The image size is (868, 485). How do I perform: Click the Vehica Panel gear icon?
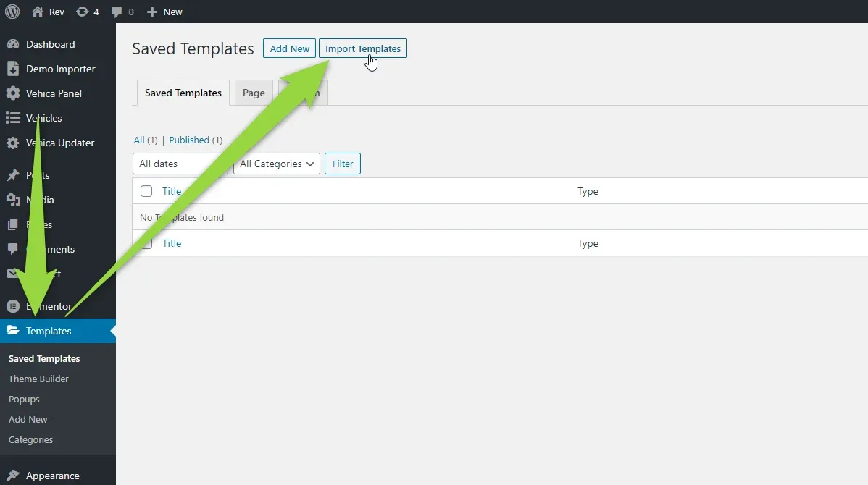click(x=13, y=93)
